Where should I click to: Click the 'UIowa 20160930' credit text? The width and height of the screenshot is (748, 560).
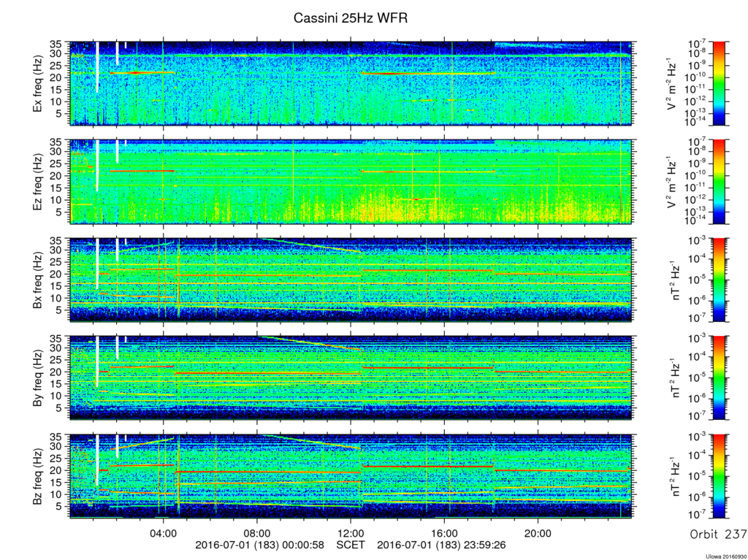[x=725, y=556]
